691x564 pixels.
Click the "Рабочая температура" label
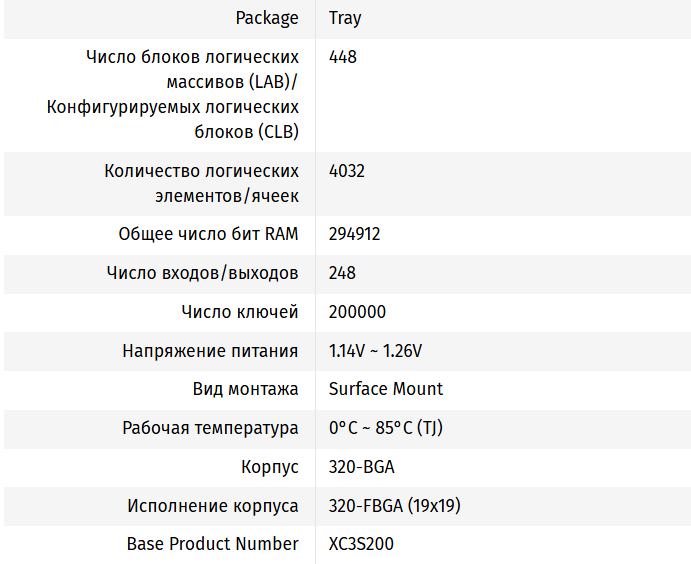coord(210,428)
